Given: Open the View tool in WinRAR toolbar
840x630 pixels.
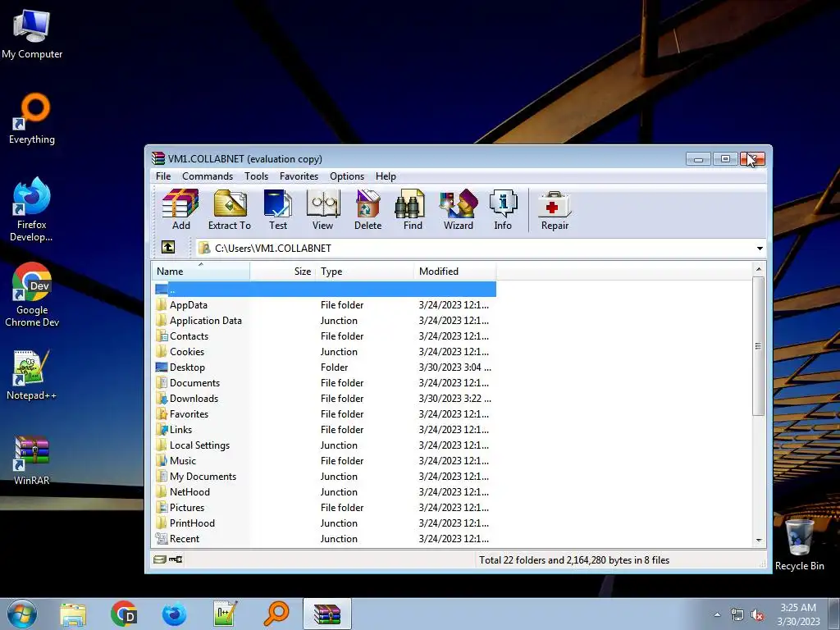Looking at the screenshot, I should (322, 209).
